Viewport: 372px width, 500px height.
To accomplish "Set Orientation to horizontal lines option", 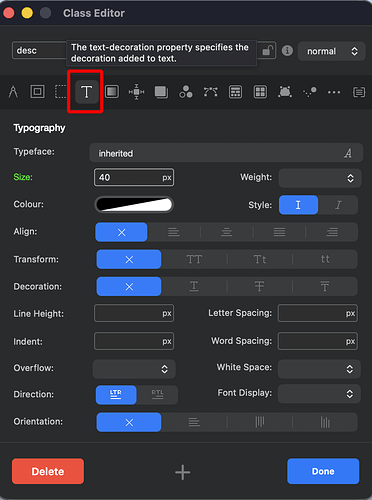I will (x=194, y=422).
